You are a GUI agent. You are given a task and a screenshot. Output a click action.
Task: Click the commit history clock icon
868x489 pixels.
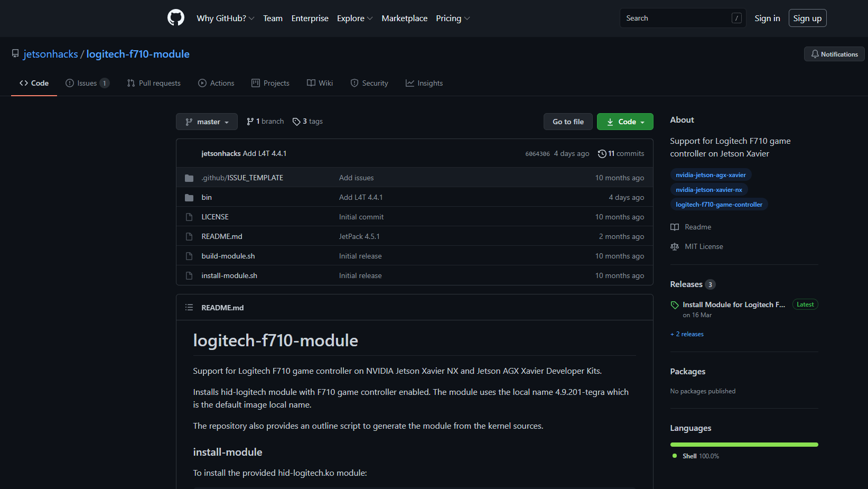click(602, 154)
